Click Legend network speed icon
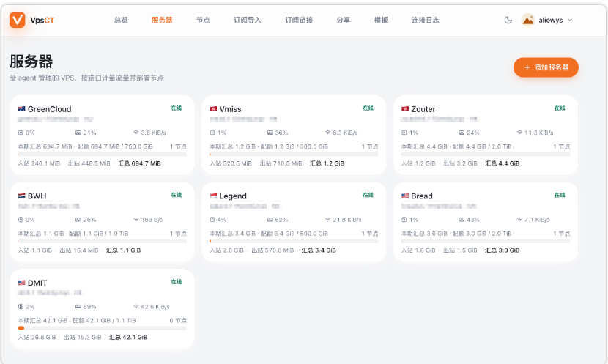Screen dimensions: 608x364 pyautogui.click(x=327, y=220)
